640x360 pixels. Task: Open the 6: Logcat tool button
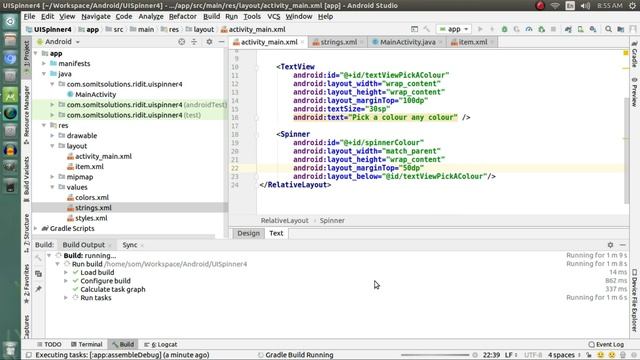point(160,344)
